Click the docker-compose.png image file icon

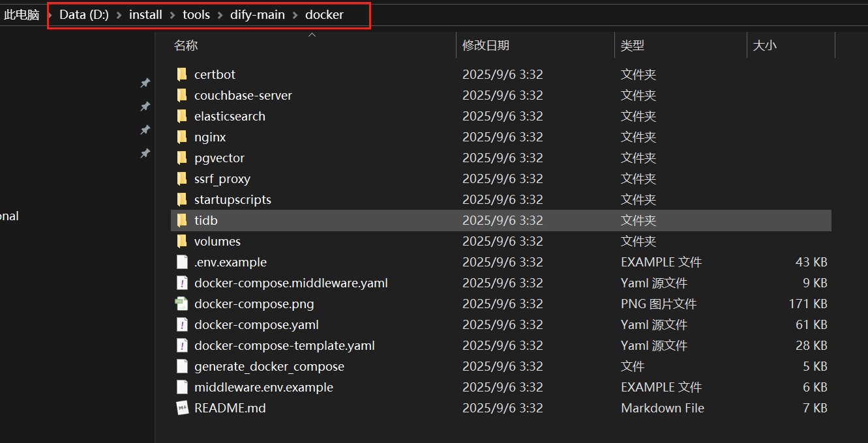tap(181, 304)
